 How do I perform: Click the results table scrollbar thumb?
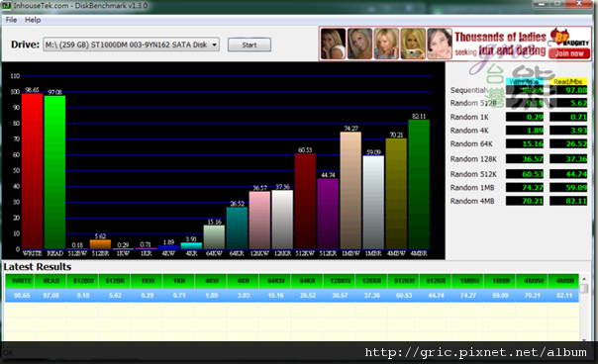click(584, 289)
